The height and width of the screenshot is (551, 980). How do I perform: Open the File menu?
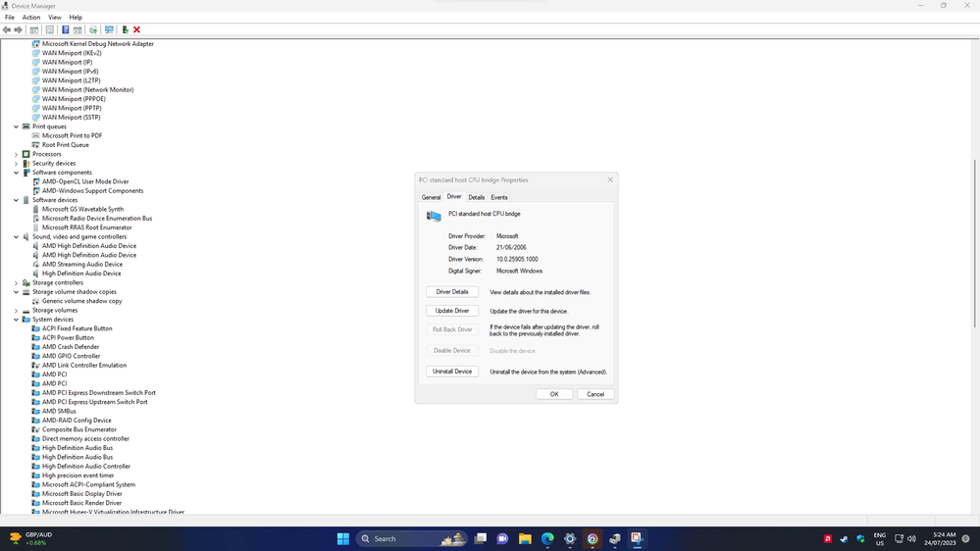coord(10,18)
